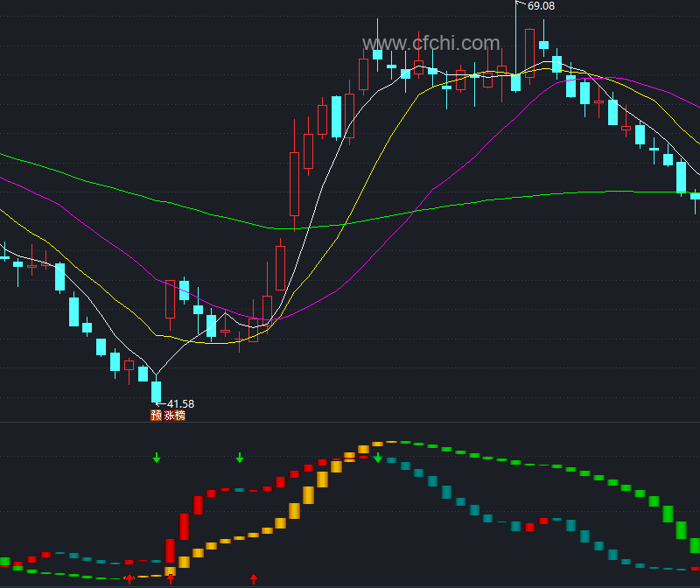Click the 41.58 low price label

pos(180,403)
